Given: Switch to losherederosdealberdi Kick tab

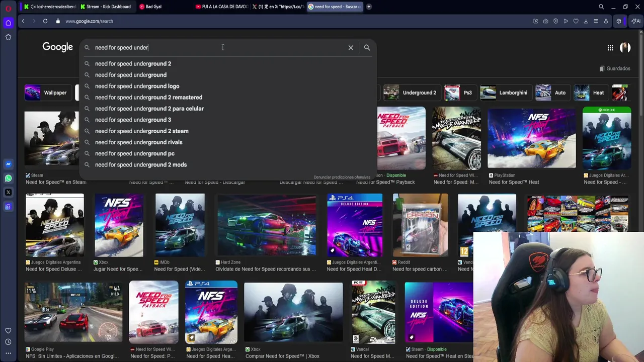Looking at the screenshot, I should click(50, 7).
